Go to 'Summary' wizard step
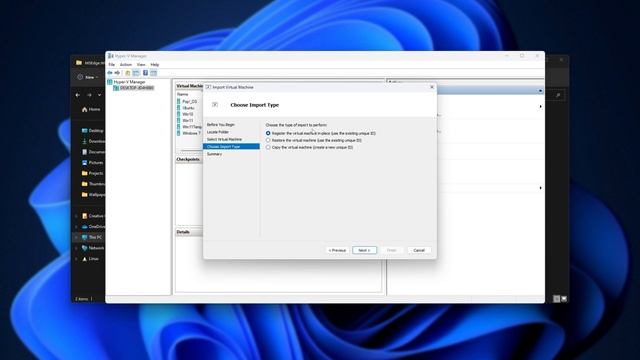The image size is (640, 360). click(214, 154)
